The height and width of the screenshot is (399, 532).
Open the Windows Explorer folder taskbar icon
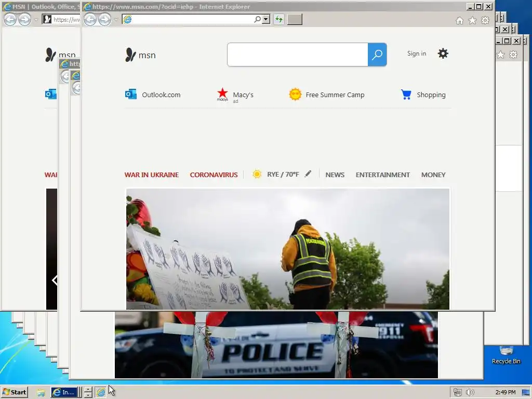(x=41, y=393)
